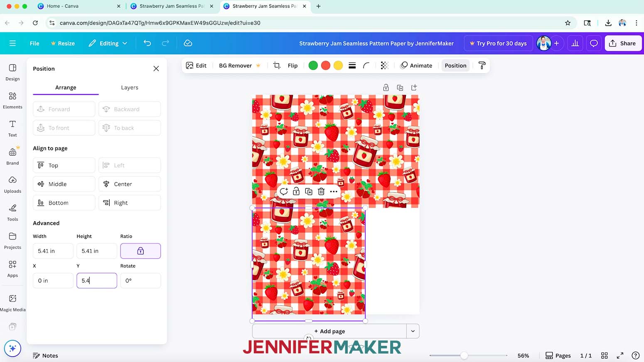Select the Text tool in sidebar
Viewport: 644px width, 362px height.
[x=12, y=128]
